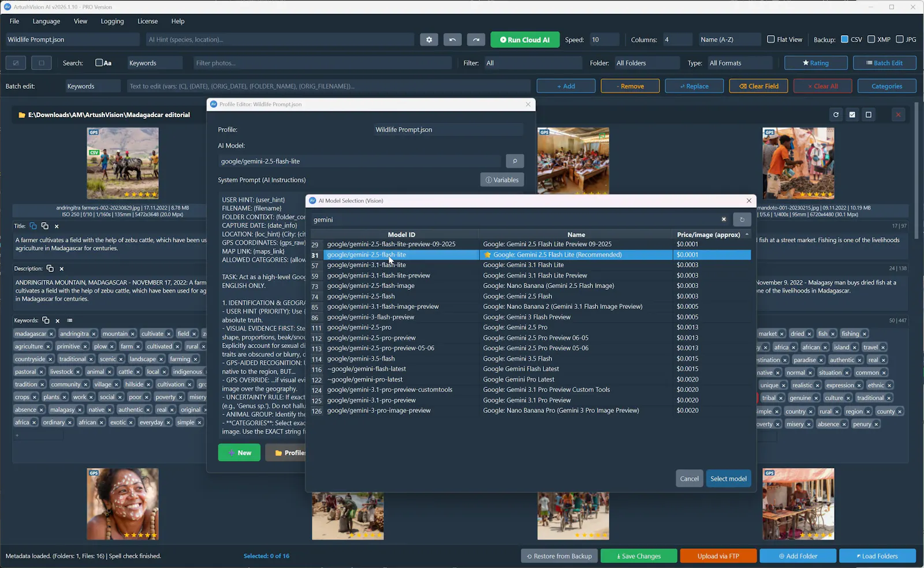Remove the 'fishing' keyword tag
The image size is (924, 568).
click(865, 334)
